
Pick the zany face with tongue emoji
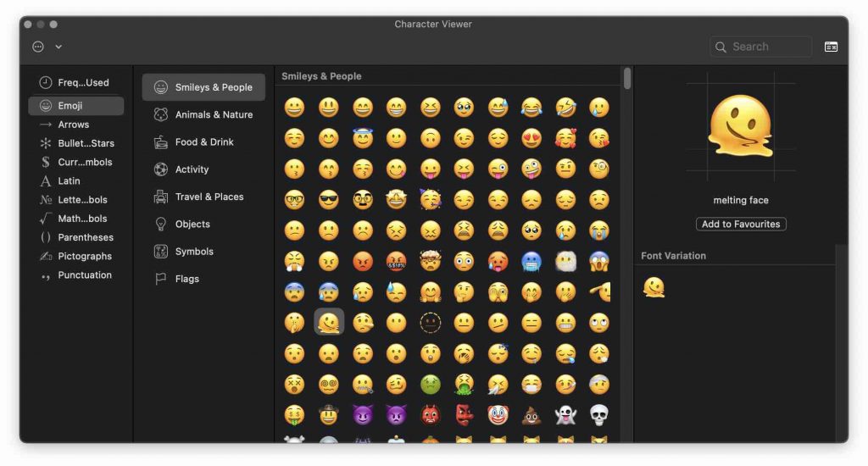531,169
